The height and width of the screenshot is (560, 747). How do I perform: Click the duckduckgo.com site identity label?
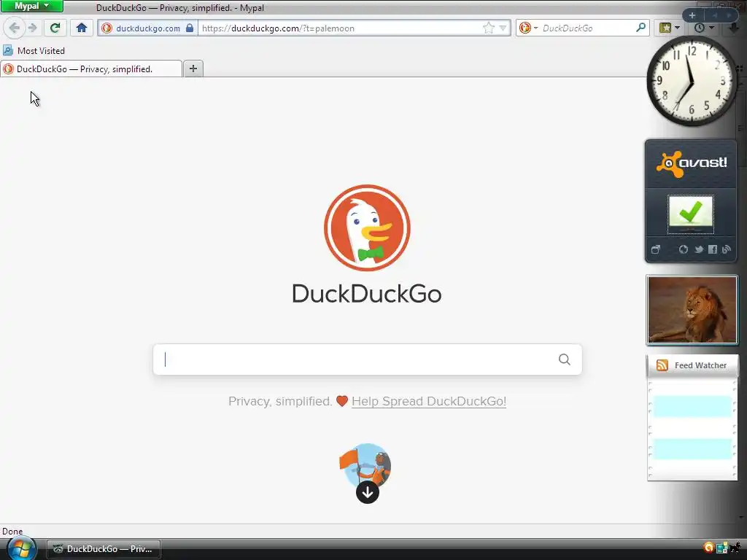(147, 28)
